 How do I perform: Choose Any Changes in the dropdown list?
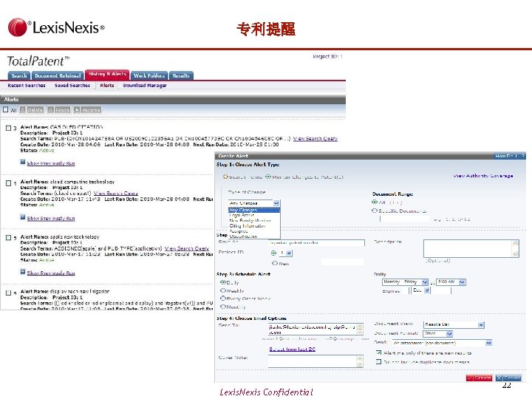[x=254, y=210]
